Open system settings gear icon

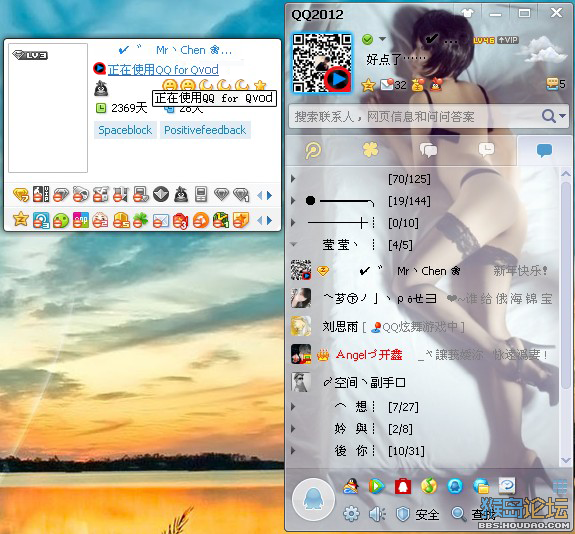[351, 513]
